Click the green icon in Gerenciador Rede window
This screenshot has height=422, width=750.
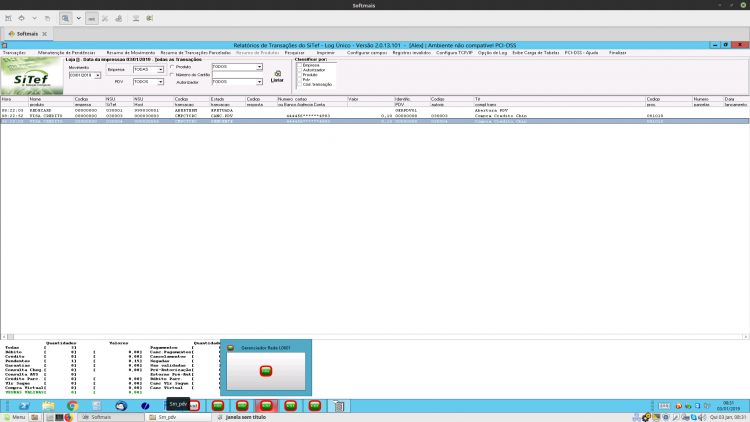pos(266,371)
